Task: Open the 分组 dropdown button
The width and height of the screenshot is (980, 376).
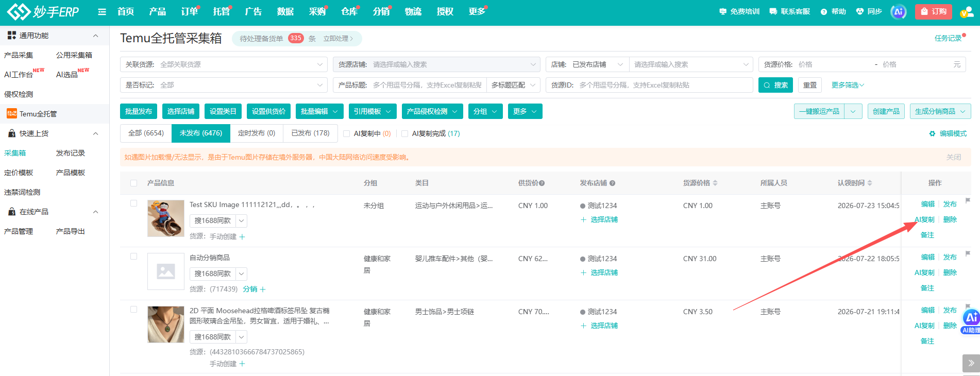Action: pos(485,111)
